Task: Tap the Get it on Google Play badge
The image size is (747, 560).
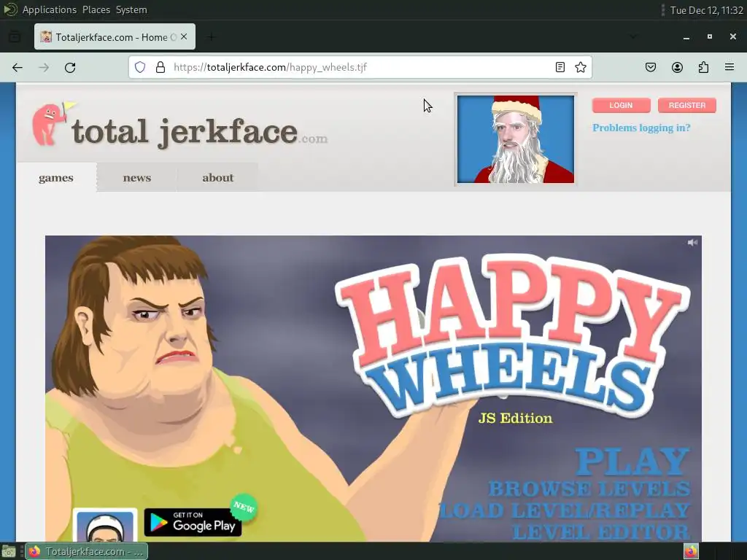Action: click(x=193, y=522)
